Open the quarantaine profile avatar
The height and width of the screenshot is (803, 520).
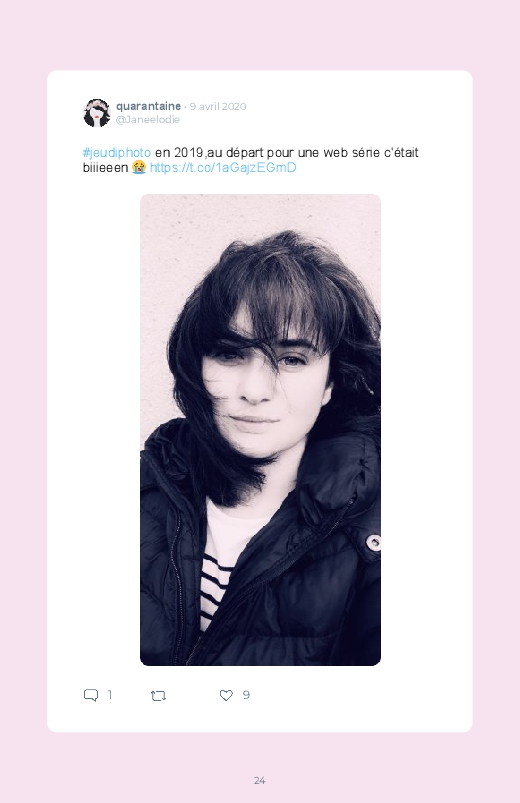tap(97, 113)
